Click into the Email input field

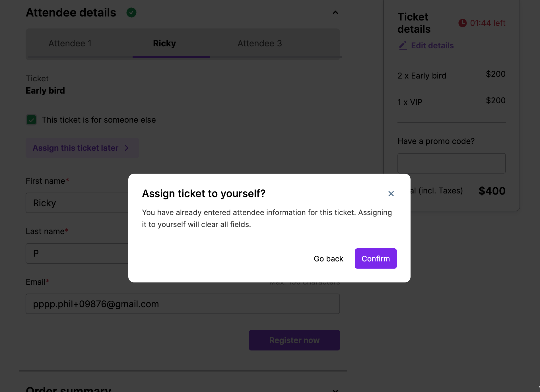coord(183,304)
